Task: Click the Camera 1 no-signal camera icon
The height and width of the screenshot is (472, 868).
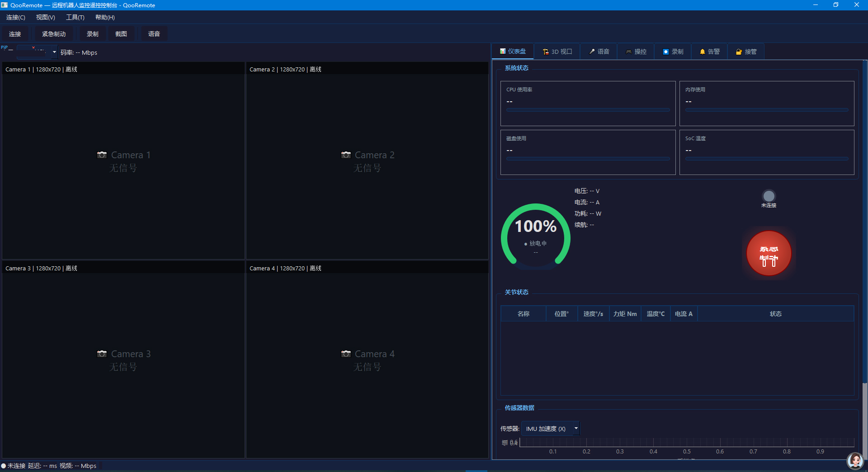Action: point(102,155)
